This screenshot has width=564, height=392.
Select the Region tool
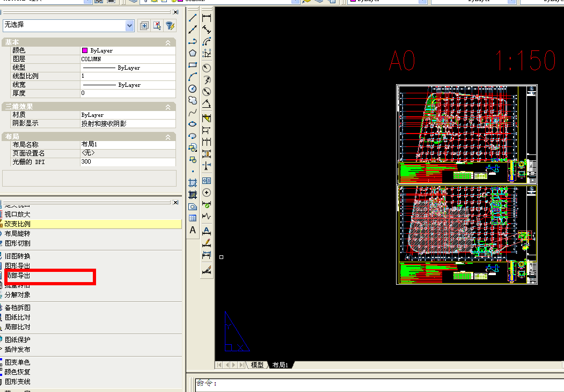coord(193,206)
